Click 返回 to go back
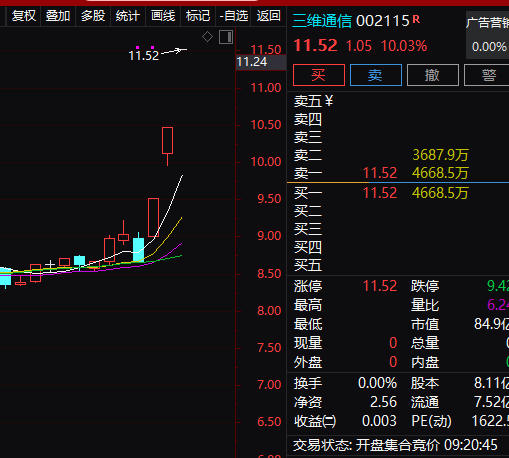Viewport: 509px width, 458px height. [268, 16]
